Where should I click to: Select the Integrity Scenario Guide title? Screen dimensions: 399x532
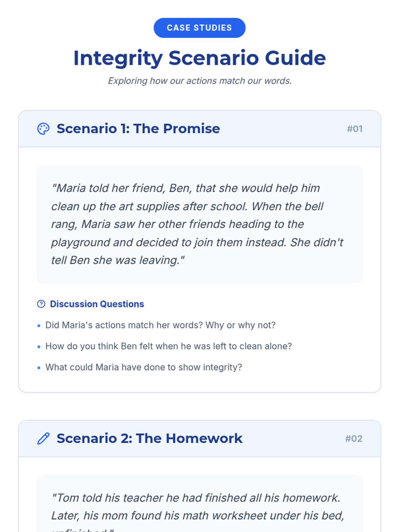[x=199, y=58]
